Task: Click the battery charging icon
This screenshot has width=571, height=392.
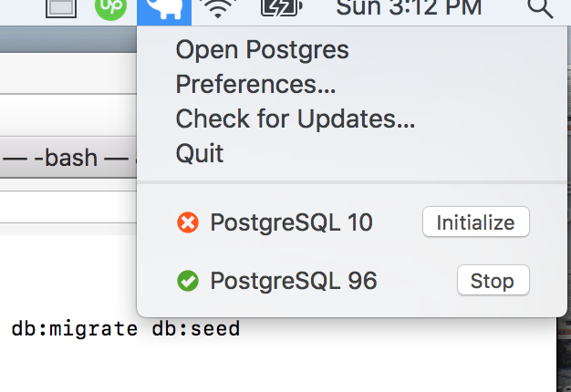Action: point(280,9)
